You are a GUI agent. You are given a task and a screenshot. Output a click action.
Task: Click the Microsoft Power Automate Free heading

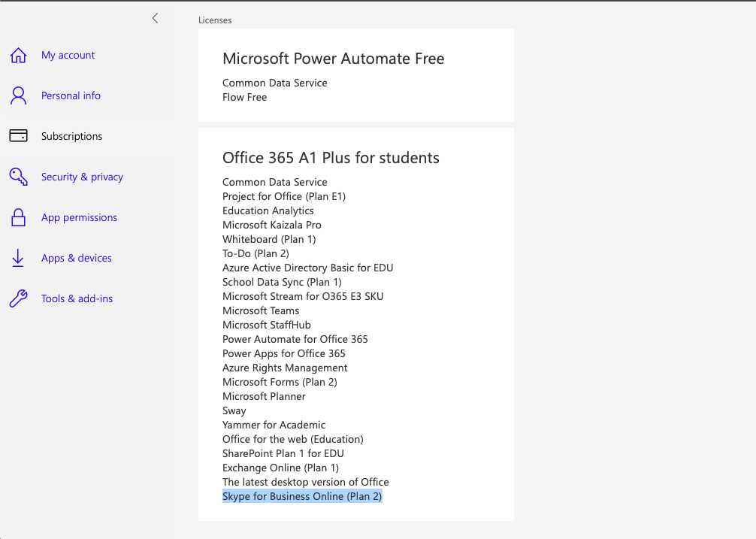click(x=333, y=59)
